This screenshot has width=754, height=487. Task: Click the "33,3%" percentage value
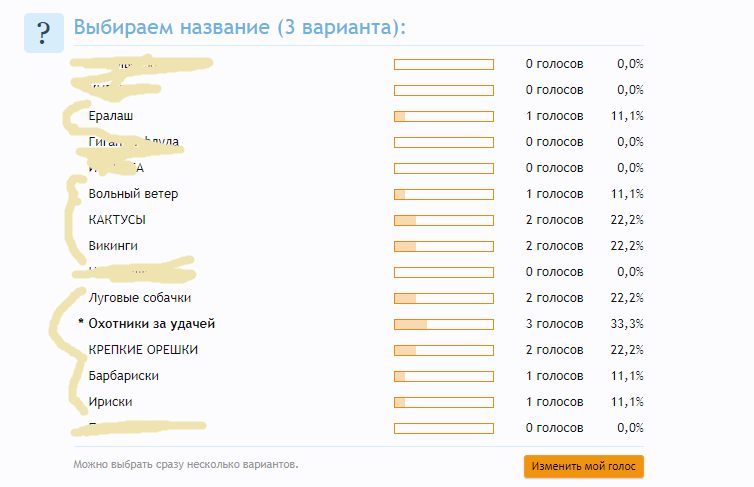point(628,324)
